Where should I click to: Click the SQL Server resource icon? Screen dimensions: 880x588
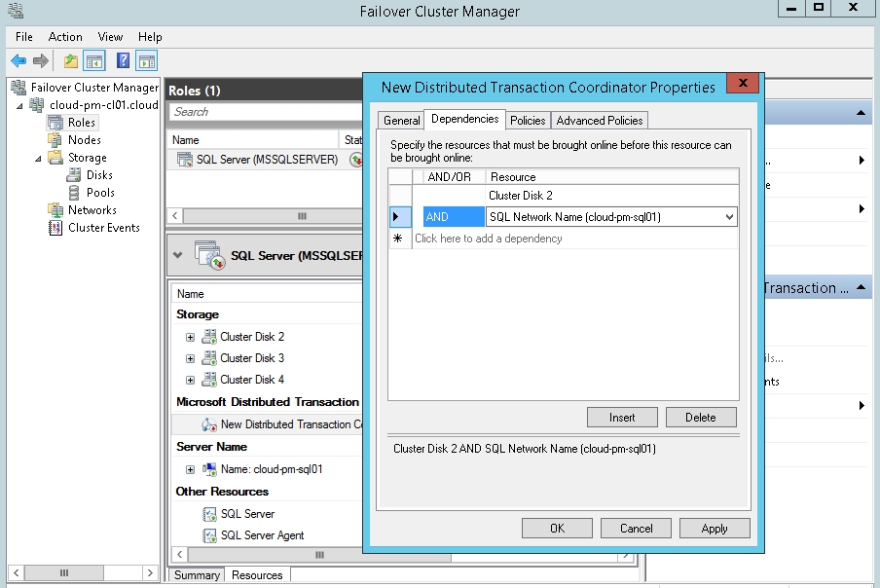pyautogui.click(x=209, y=514)
